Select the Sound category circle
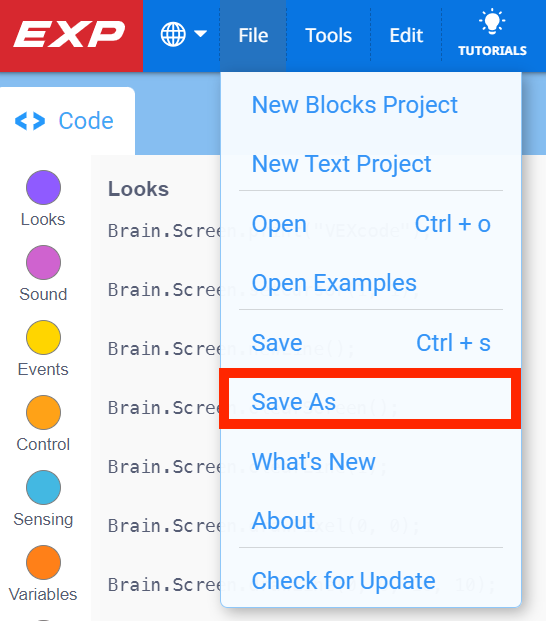 (43, 262)
